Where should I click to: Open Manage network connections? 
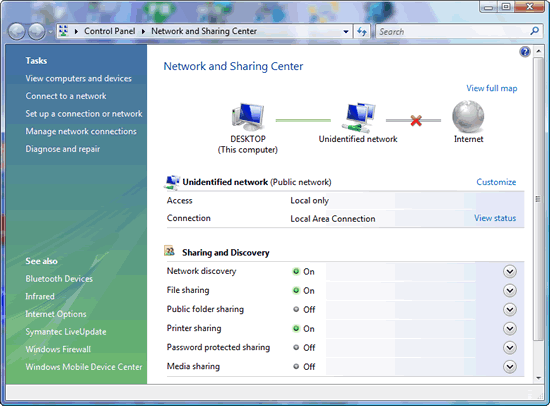pyautogui.click(x=81, y=131)
